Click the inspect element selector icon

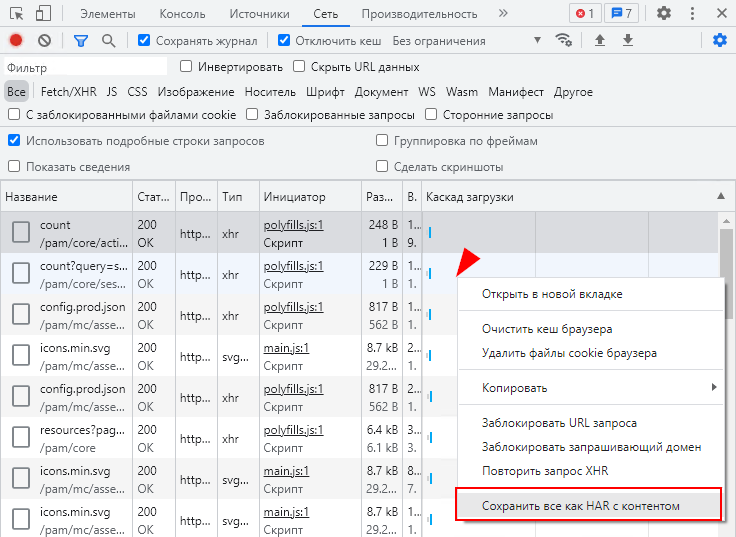17,14
